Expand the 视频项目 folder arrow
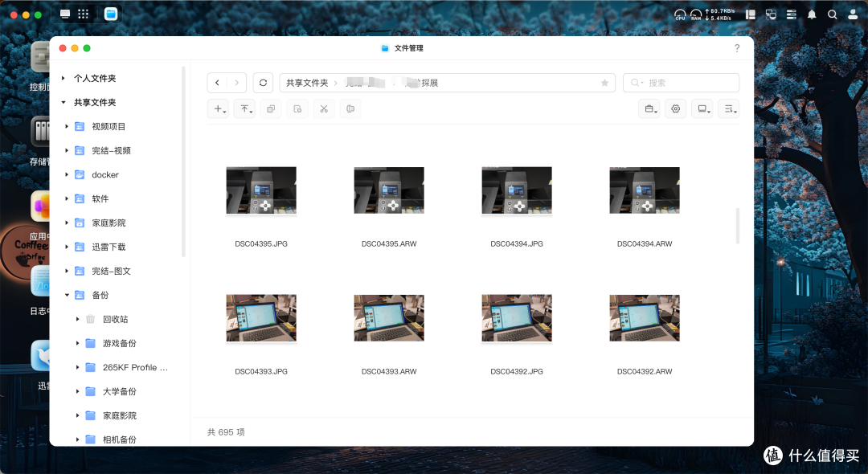This screenshot has height=474, width=868. pos(67,127)
